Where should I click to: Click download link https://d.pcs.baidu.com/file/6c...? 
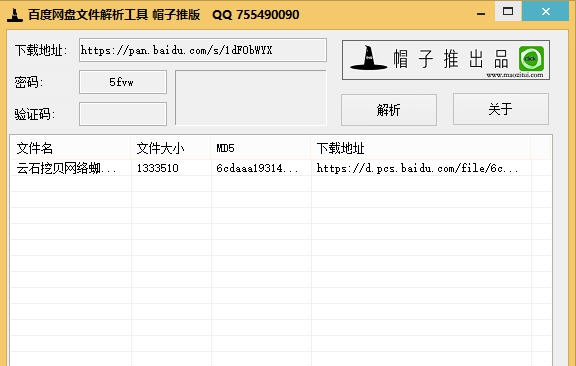tap(417, 168)
